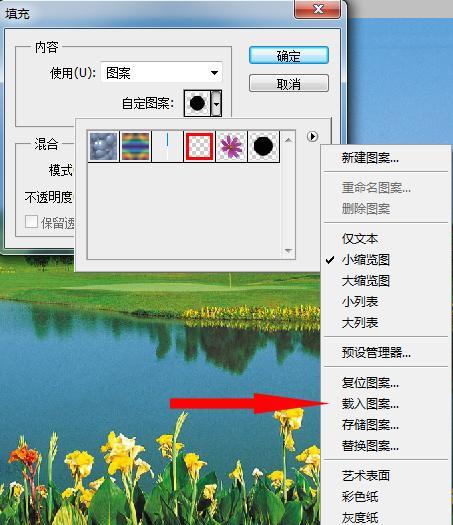Toggle the 保留透明区域 checkbox

point(31,222)
